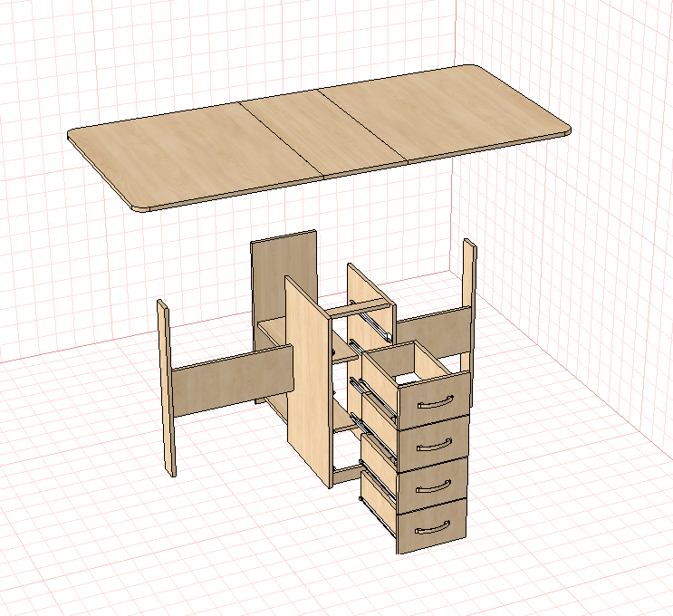
Task: Select the left swing-leg vertical board
Action: pyautogui.click(x=166, y=387)
